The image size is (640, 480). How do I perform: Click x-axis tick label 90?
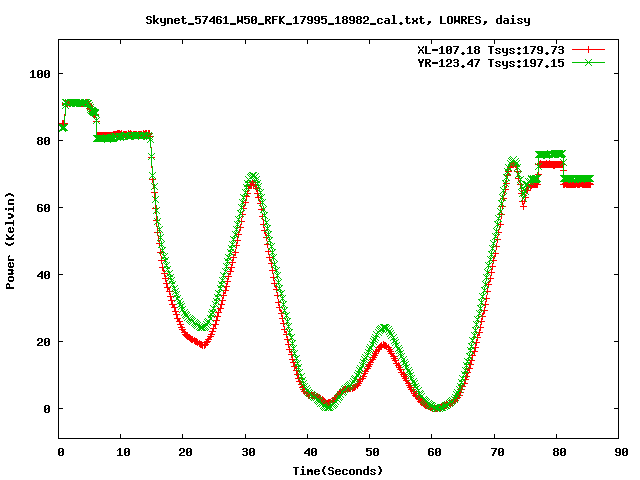click(x=621, y=452)
